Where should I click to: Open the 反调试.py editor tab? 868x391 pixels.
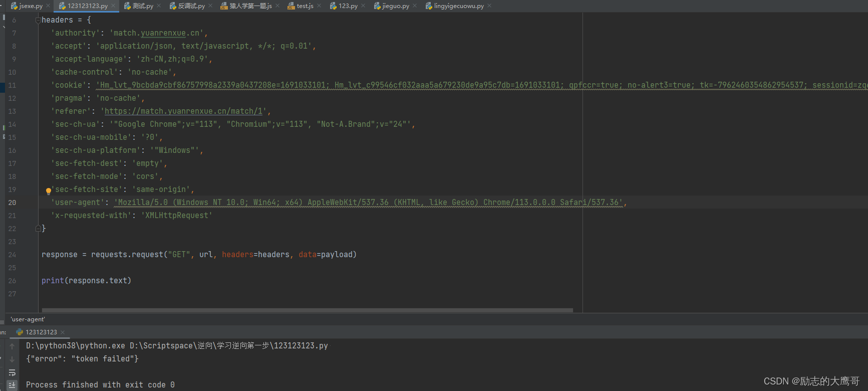[x=191, y=6]
